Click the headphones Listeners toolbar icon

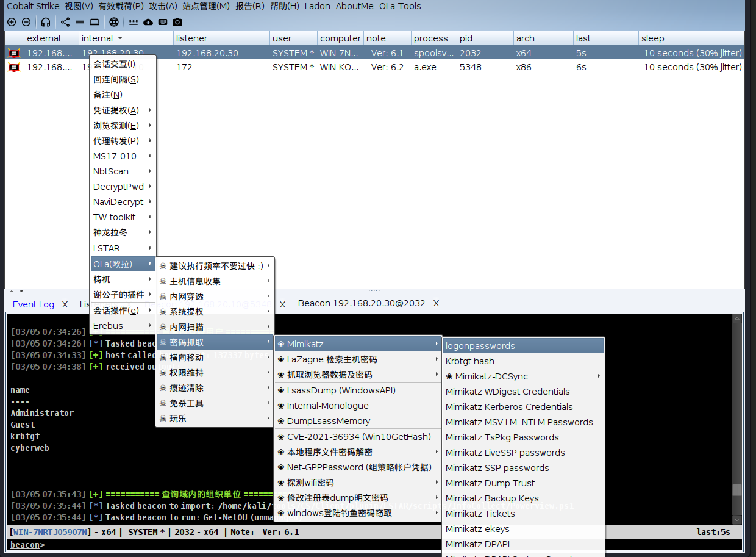(x=46, y=22)
